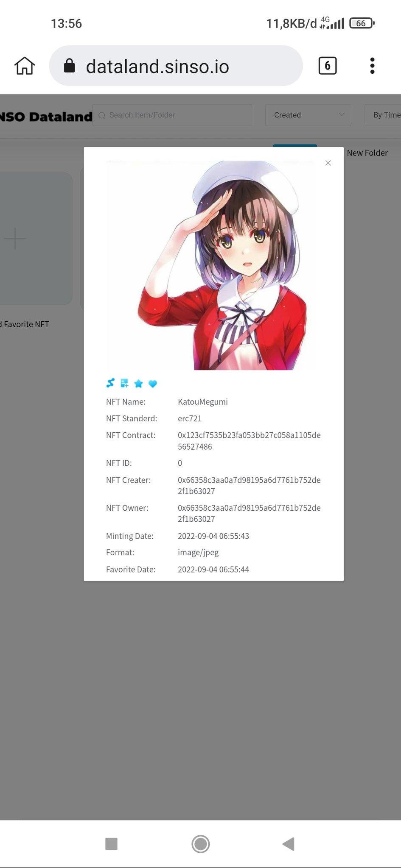Close the NFT details popup

328,163
